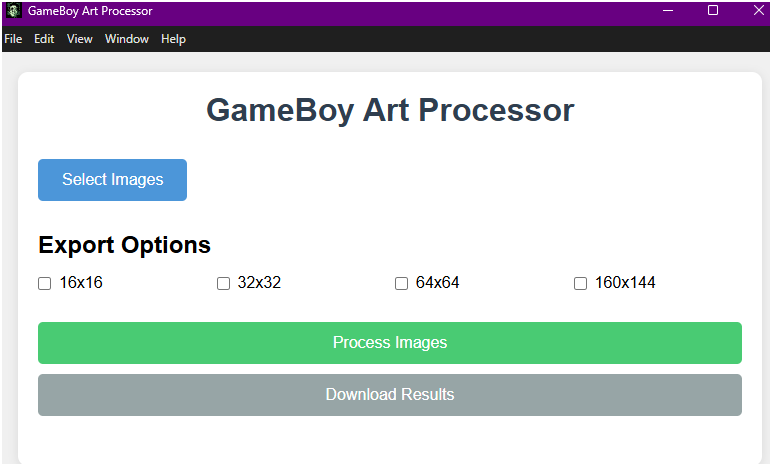Open the Help menu
Image resolution: width=772 pixels, height=466 pixels.
click(x=173, y=39)
